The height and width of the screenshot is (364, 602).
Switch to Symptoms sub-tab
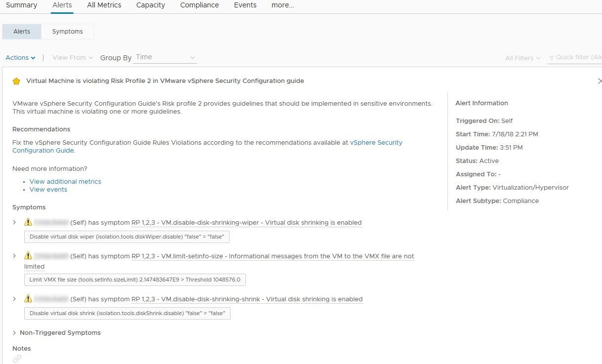[68, 32]
